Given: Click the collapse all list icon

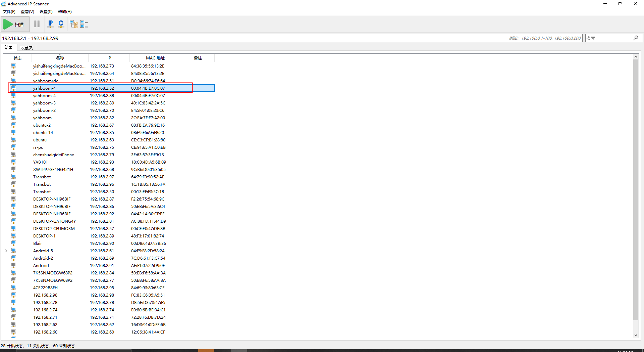Looking at the screenshot, I should coord(84,24).
